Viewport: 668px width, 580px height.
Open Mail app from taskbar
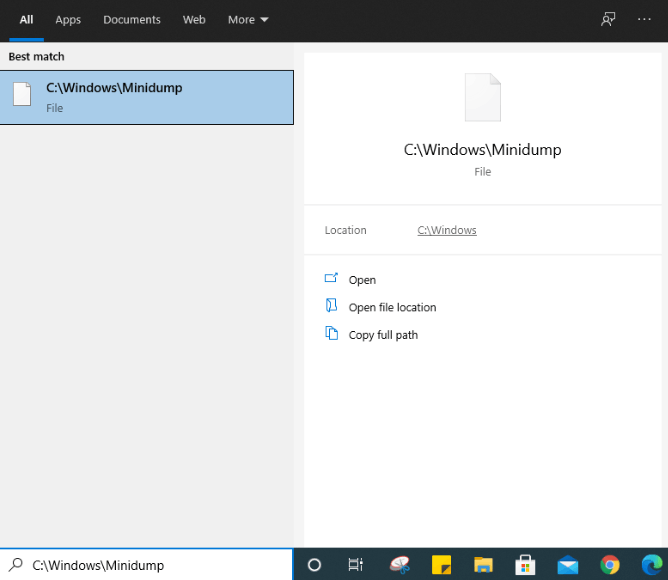click(567, 565)
